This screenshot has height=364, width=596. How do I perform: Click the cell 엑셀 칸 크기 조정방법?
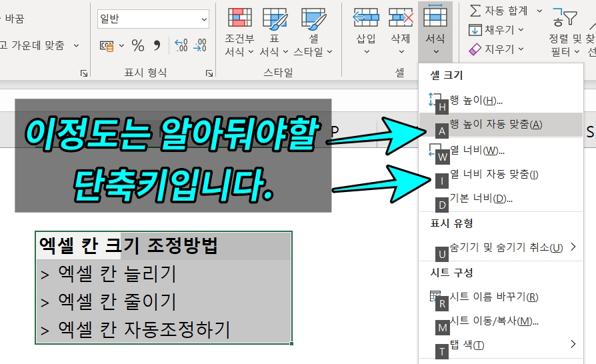tap(163, 246)
